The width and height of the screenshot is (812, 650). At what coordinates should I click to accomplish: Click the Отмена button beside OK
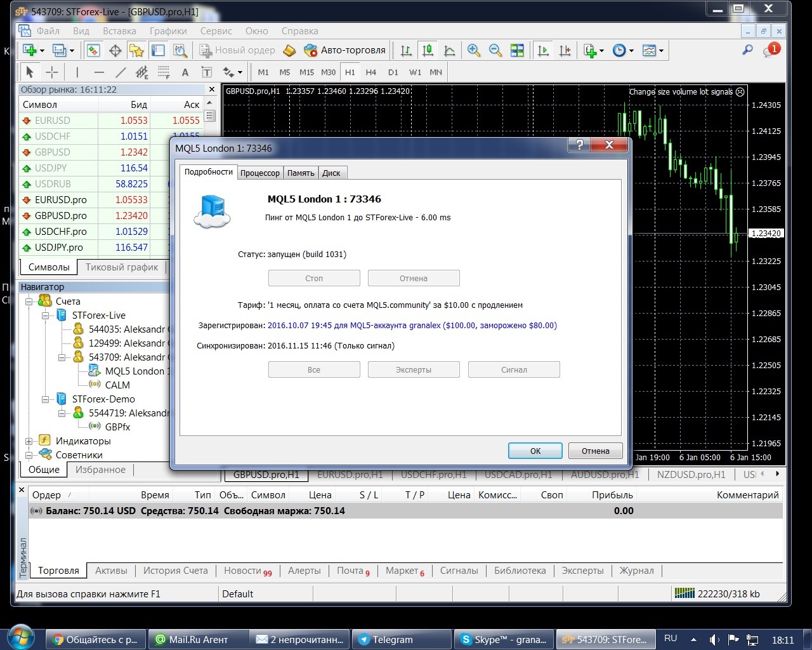[596, 451]
